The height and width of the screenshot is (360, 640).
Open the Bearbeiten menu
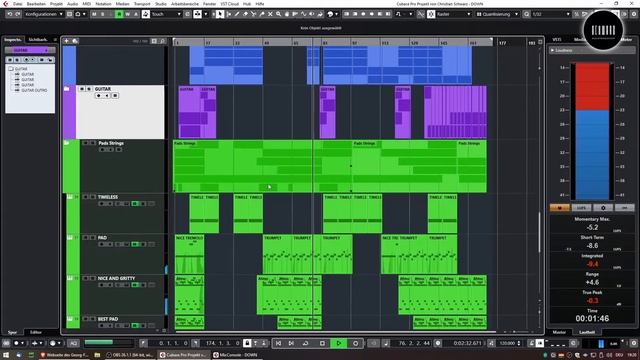pos(36,4)
